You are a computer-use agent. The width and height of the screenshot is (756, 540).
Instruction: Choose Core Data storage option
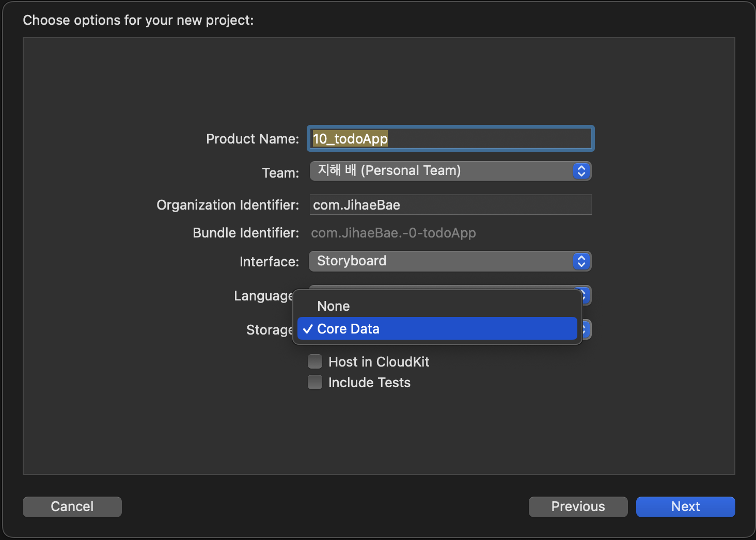[x=437, y=329]
